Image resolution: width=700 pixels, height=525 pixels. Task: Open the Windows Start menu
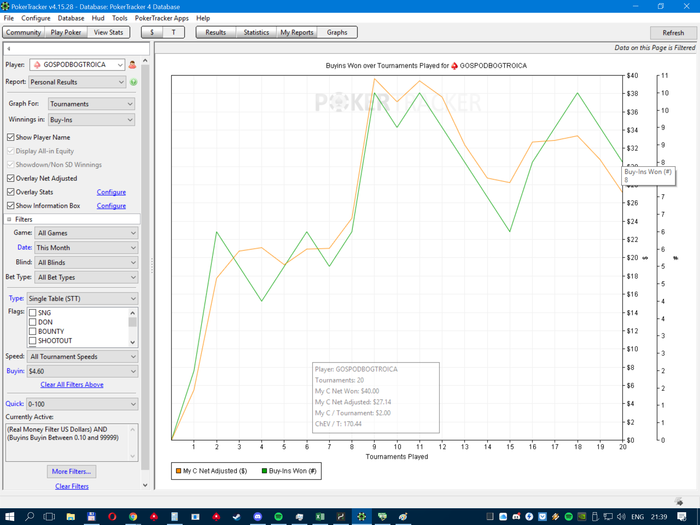[9, 517]
